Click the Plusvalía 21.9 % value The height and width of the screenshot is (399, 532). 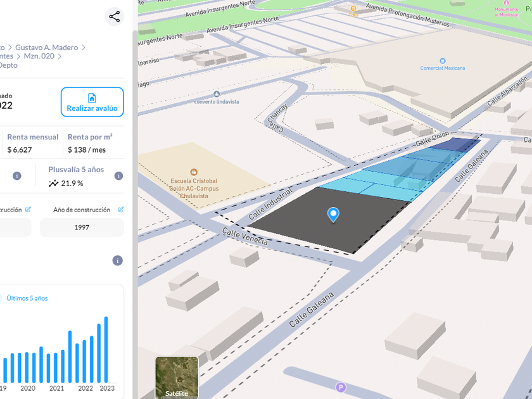pyautogui.click(x=72, y=184)
